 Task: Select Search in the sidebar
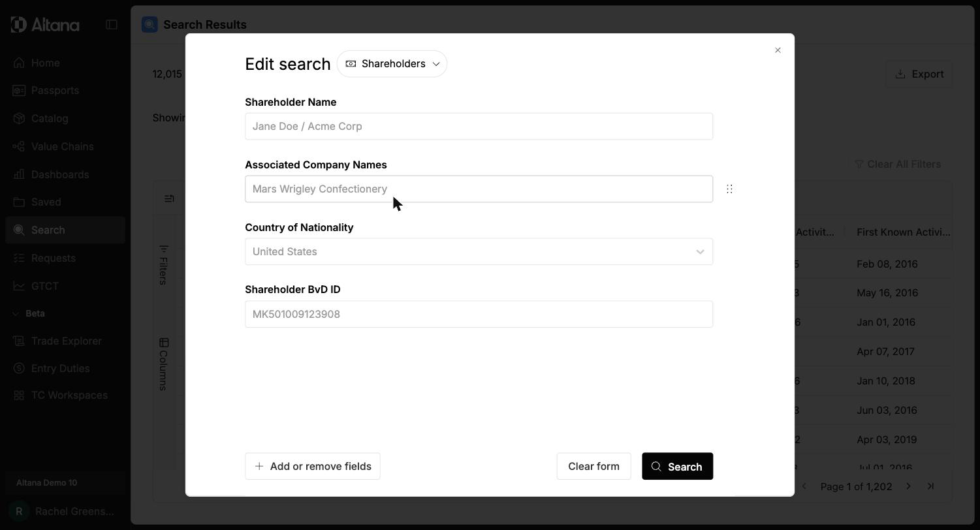[65, 230]
